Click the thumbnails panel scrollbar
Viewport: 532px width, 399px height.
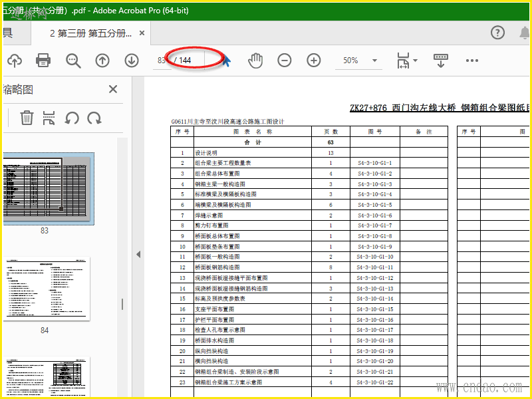[122, 267]
